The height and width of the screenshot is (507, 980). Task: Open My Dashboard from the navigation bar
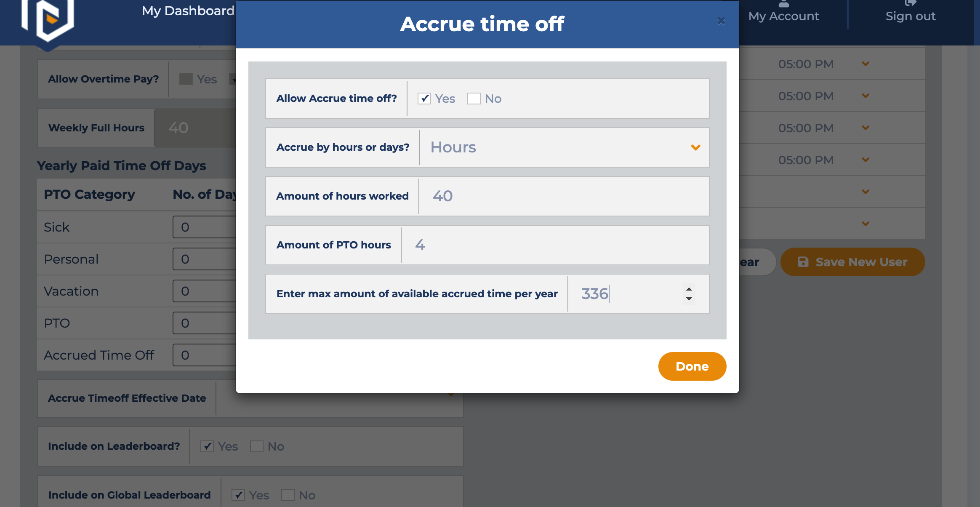click(188, 11)
